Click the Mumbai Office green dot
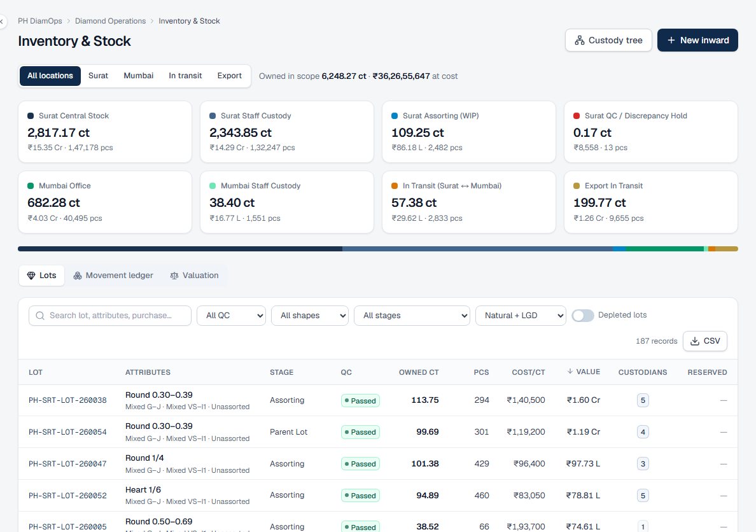The height and width of the screenshot is (532, 756). 31,186
